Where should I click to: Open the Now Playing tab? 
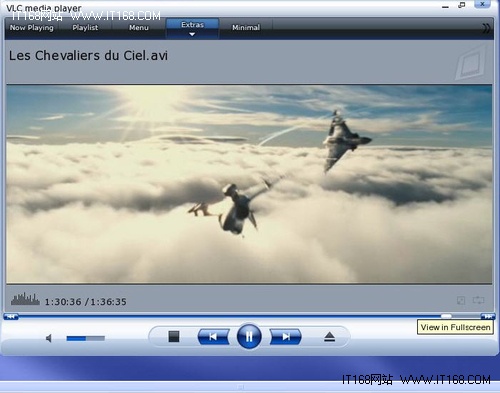[32, 28]
